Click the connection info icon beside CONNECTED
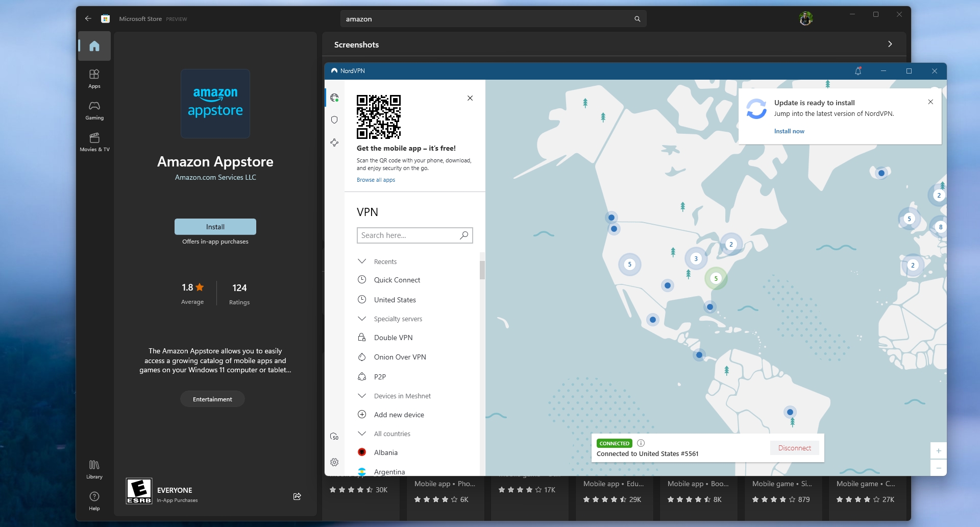This screenshot has width=980, height=527. click(641, 443)
